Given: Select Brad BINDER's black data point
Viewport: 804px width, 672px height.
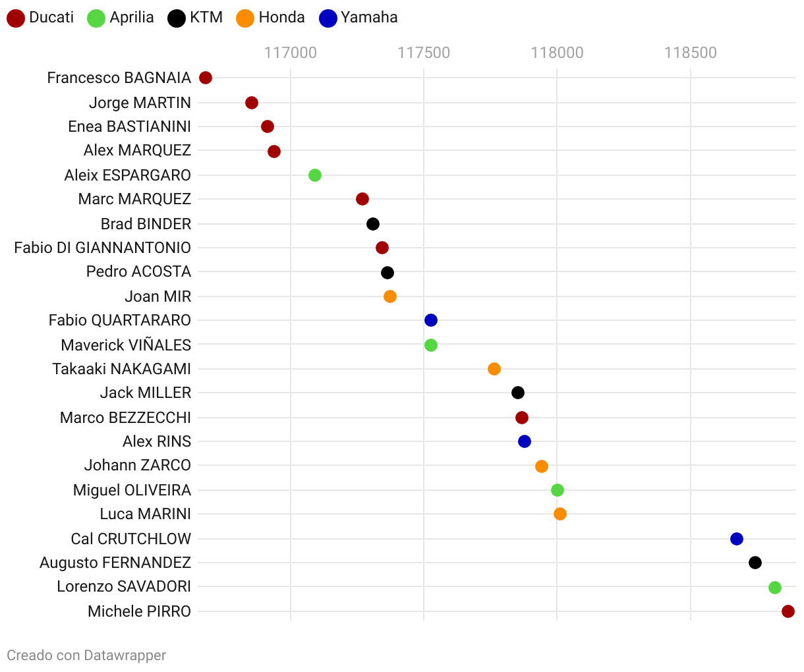Looking at the screenshot, I should tap(373, 224).
